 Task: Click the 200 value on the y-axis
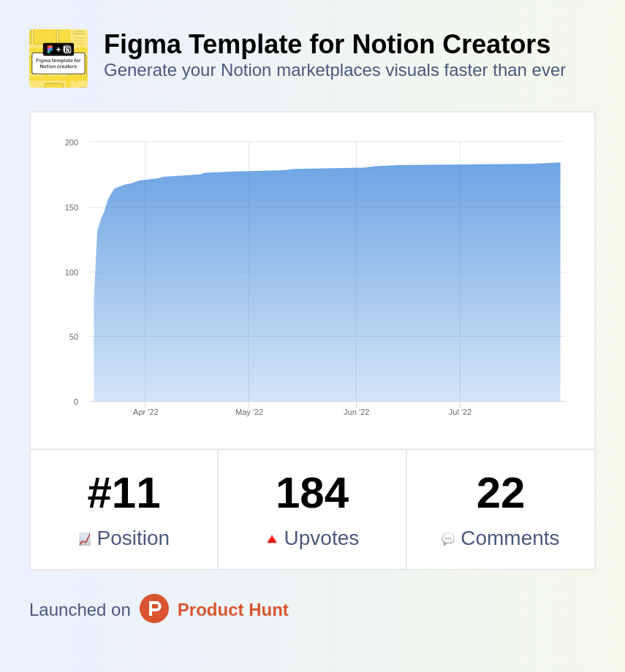click(x=72, y=142)
